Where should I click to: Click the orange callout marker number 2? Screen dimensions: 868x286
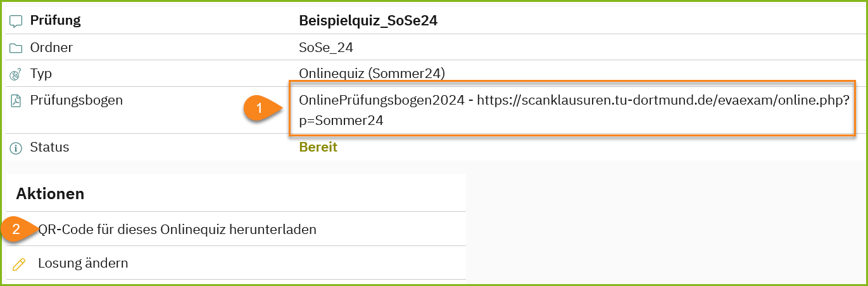[16, 230]
